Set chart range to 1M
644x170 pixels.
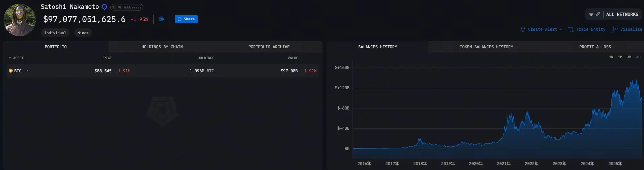coord(620,57)
